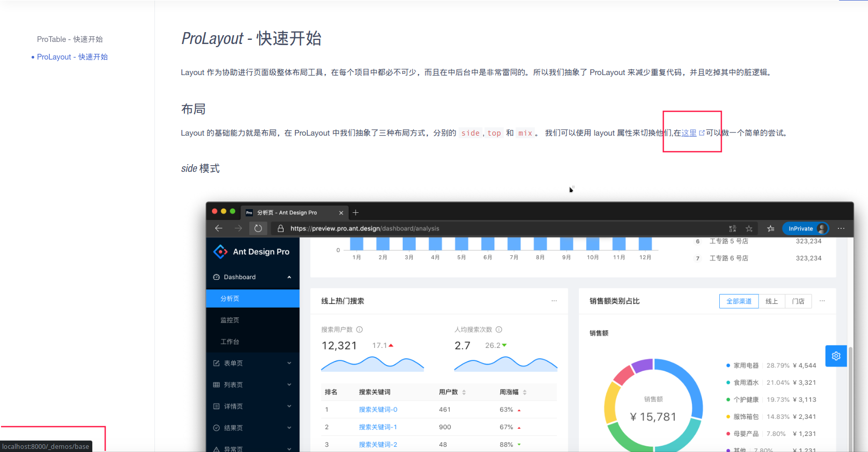The image size is (868, 452).
Task: Open ProLayout - 快速开始 in the docs sidebar
Action: pyautogui.click(x=72, y=57)
